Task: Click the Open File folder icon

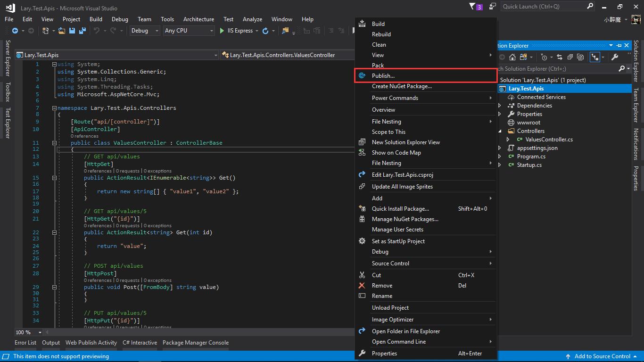Action: (61, 31)
